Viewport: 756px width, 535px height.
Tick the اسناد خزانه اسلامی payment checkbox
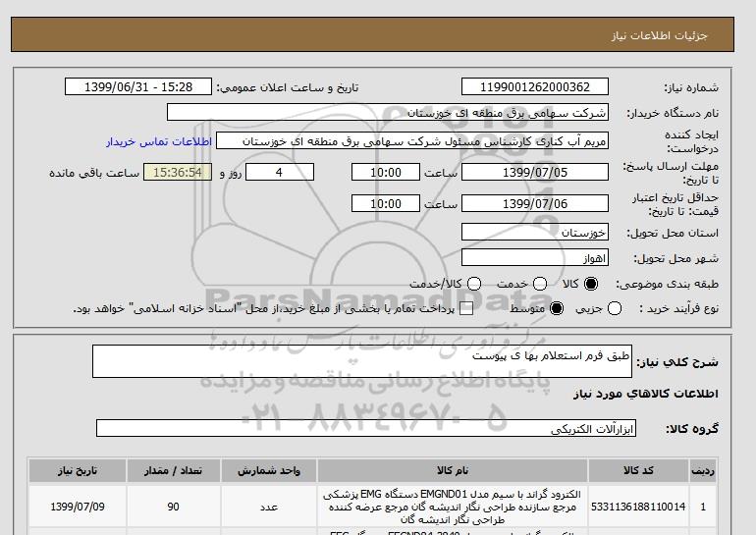[x=466, y=309]
